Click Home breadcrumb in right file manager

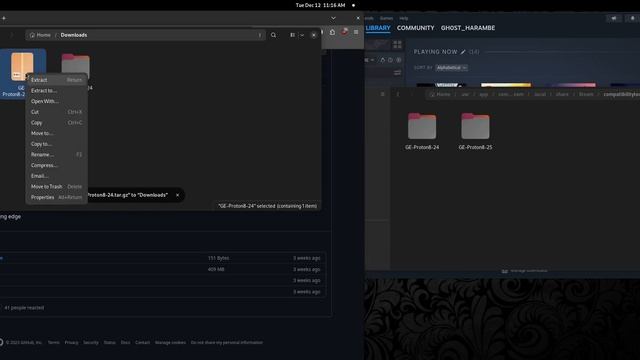pos(440,94)
